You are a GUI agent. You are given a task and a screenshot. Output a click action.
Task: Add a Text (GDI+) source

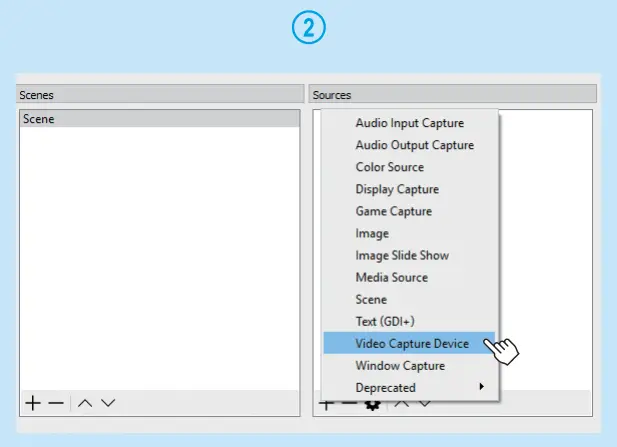[x=409, y=321]
